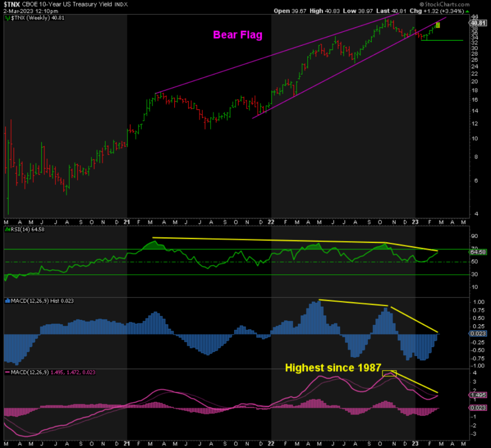491x448 pixels.
Task: Click the '1.495, 1.472, 0.023' MACD legend values
Action: [x=73, y=372]
